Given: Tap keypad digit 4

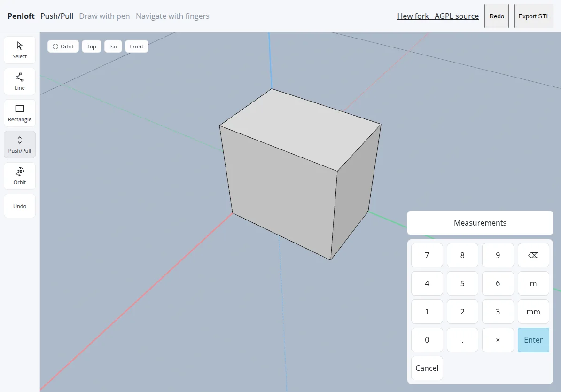Looking at the screenshot, I should point(427,283).
